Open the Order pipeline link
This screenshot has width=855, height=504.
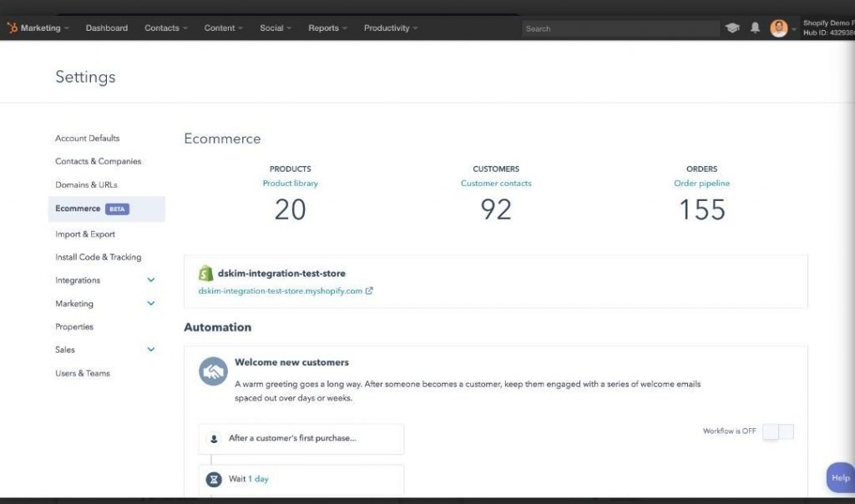701,184
